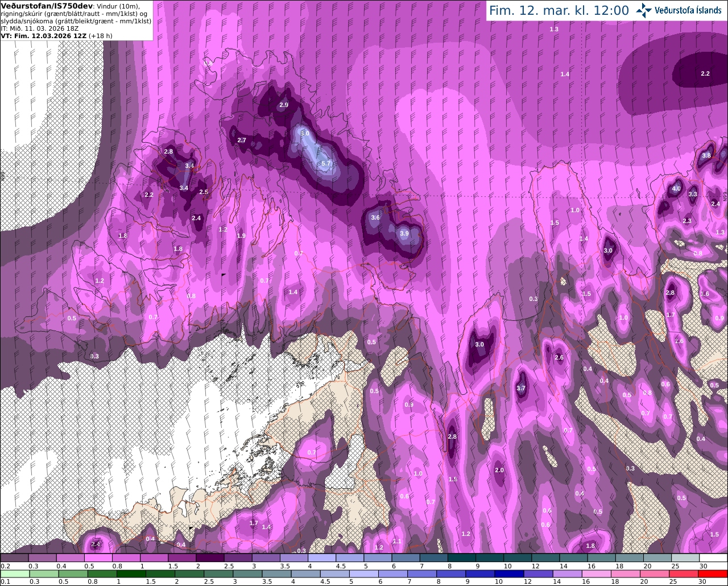Viewport: 728px width, 586px height.
Task: Pick the darkest purple swatch at 2 in snow scale
Action: tap(210, 558)
